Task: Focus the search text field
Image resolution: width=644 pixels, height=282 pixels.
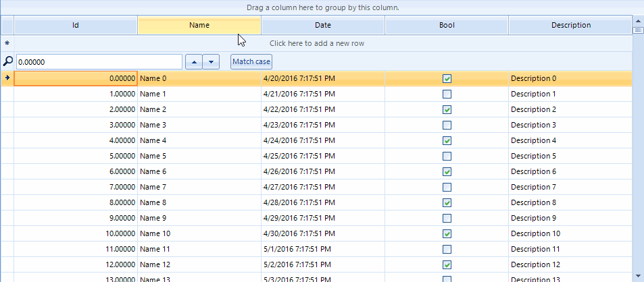Action: click(99, 62)
